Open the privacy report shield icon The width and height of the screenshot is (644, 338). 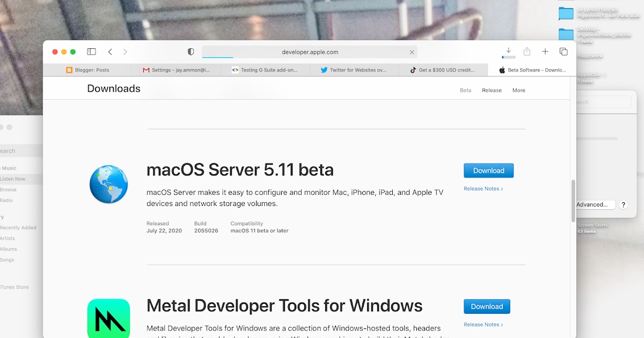click(191, 52)
